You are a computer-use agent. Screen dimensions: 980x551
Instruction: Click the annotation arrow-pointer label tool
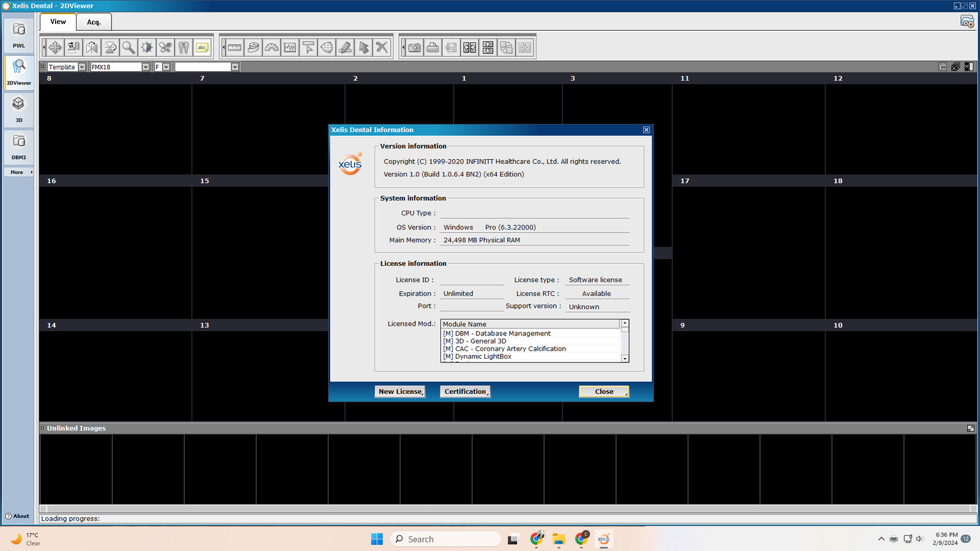308,47
